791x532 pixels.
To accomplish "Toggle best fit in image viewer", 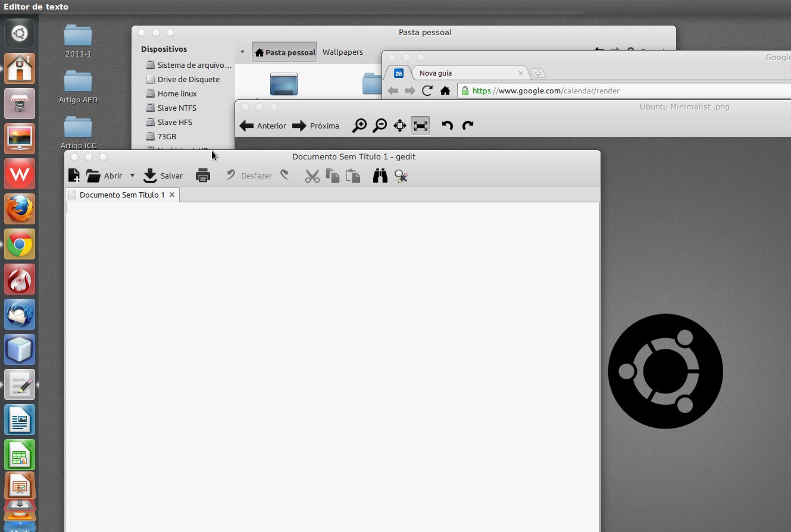I will (420, 126).
